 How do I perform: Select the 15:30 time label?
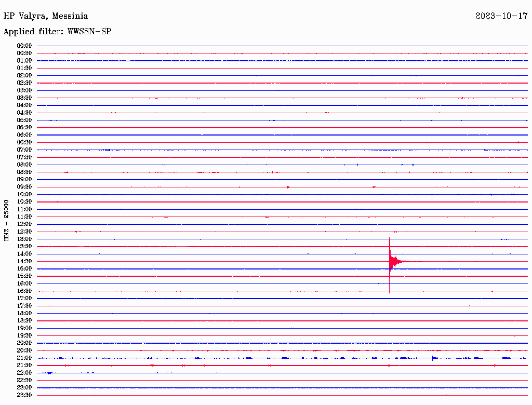tap(24, 276)
